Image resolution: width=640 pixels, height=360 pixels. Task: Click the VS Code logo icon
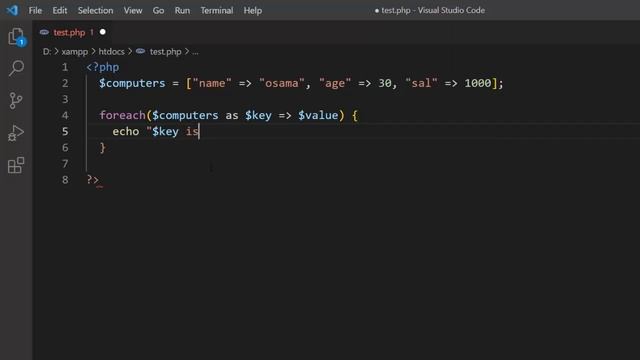pos(12,10)
